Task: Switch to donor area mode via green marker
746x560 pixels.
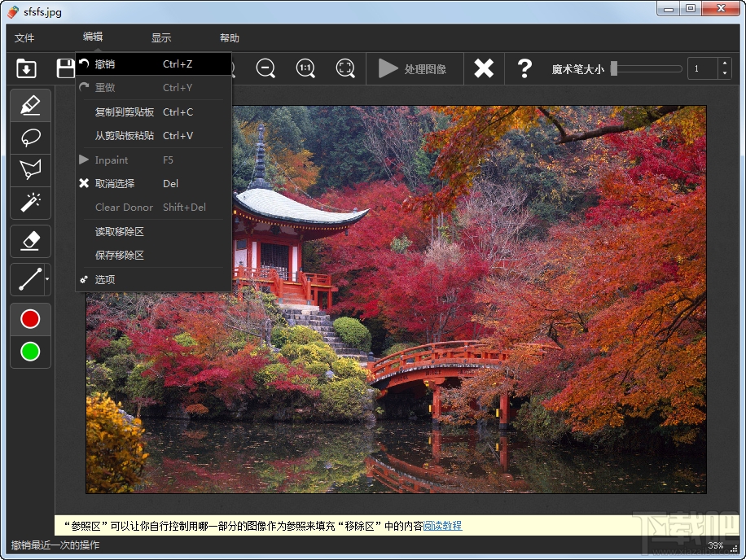Action: point(29,352)
